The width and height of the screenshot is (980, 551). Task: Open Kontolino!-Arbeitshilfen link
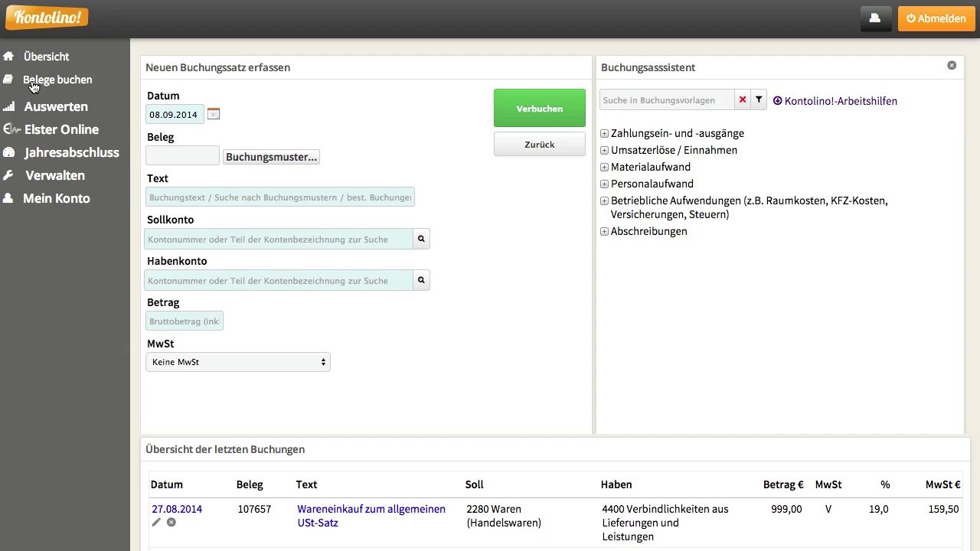tap(840, 101)
